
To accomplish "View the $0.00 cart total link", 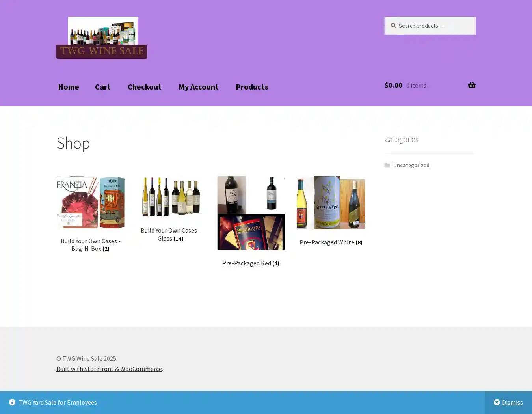I will 393,85.
